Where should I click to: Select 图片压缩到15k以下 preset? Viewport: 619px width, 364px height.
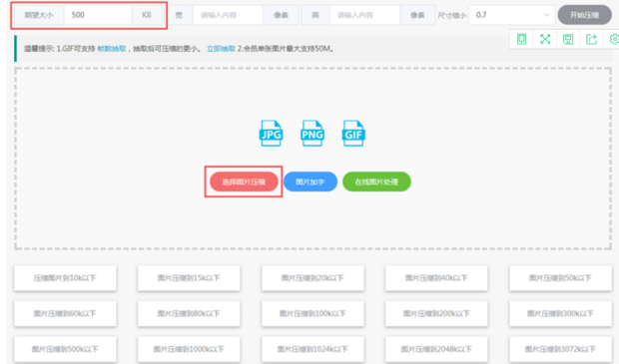click(x=189, y=278)
